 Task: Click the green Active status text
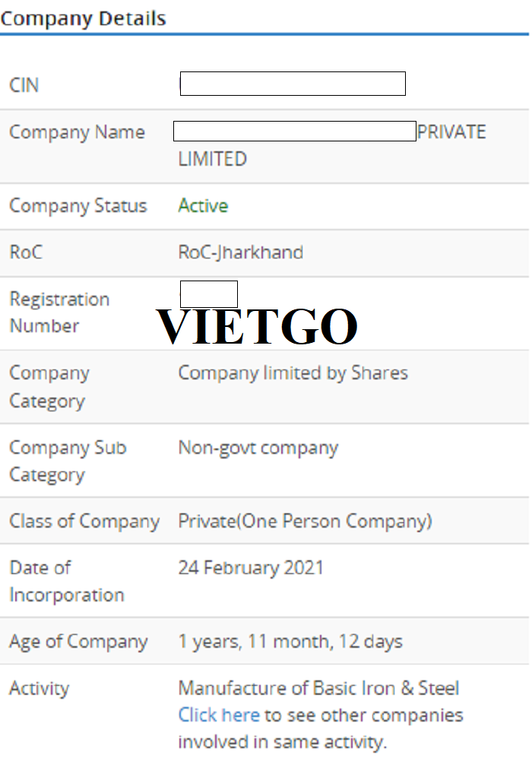[x=203, y=206]
